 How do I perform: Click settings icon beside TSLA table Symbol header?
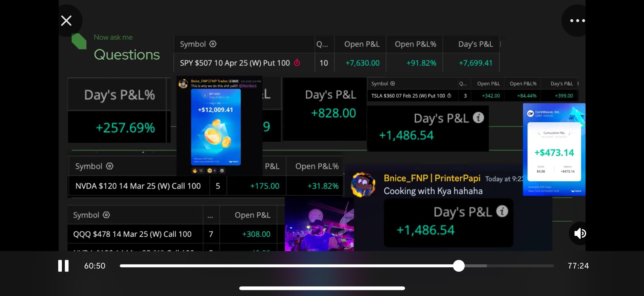click(392, 83)
